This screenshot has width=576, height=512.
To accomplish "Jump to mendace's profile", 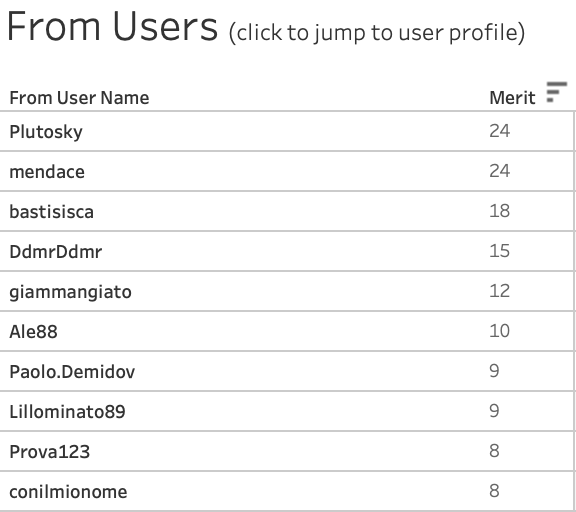I will coord(47,172).
